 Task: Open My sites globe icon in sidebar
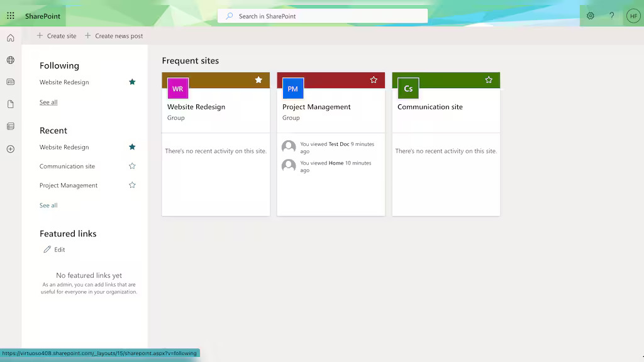[x=11, y=60]
